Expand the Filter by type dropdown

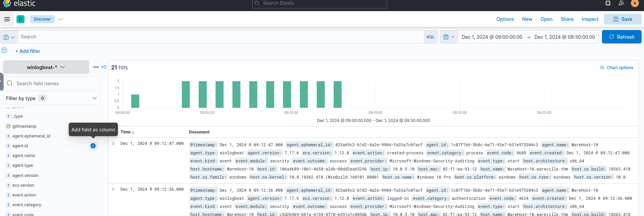click(x=52, y=98)
